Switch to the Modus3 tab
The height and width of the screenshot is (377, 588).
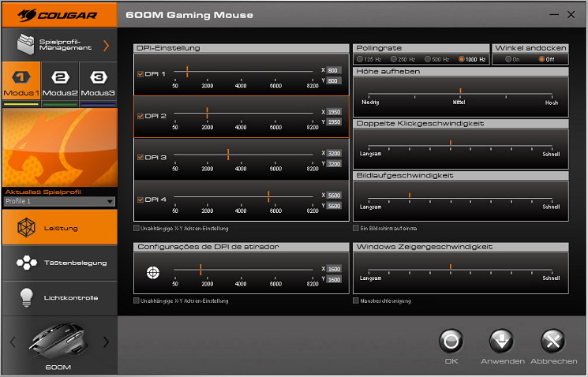click(x=98, y=83)
